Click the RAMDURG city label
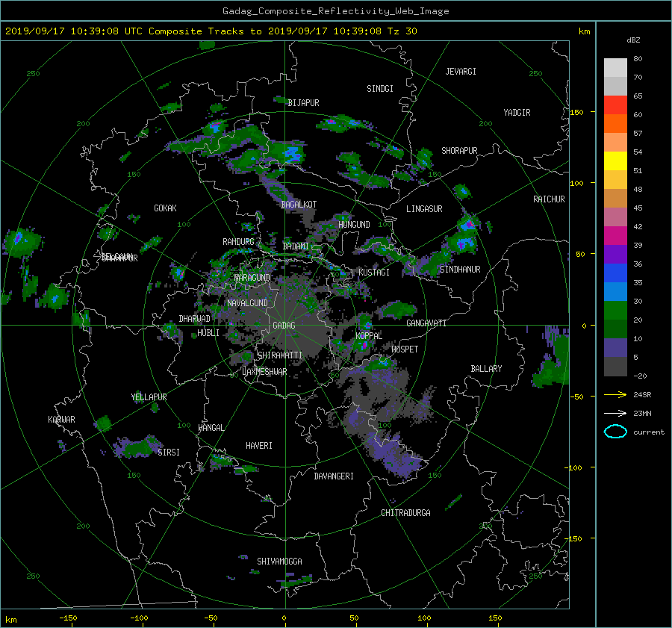The width and height of the screenshot is (672, 628). (238, 242)
